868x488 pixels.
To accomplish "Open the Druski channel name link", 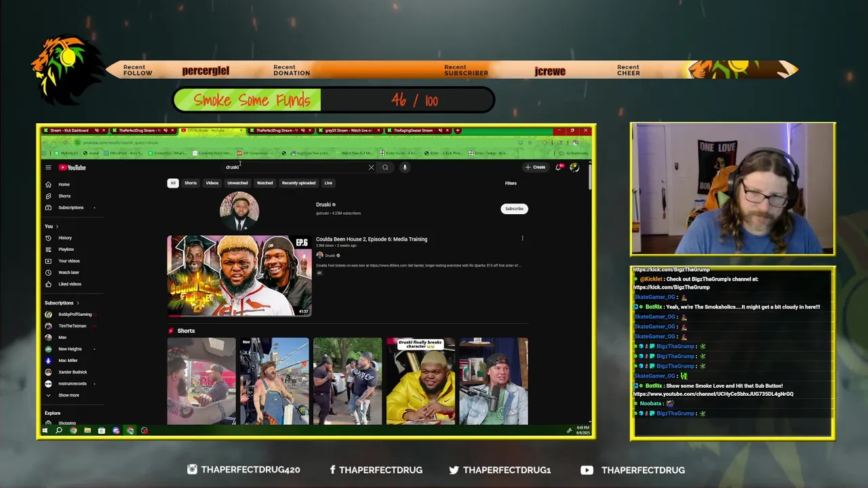I will coord(323,205).
